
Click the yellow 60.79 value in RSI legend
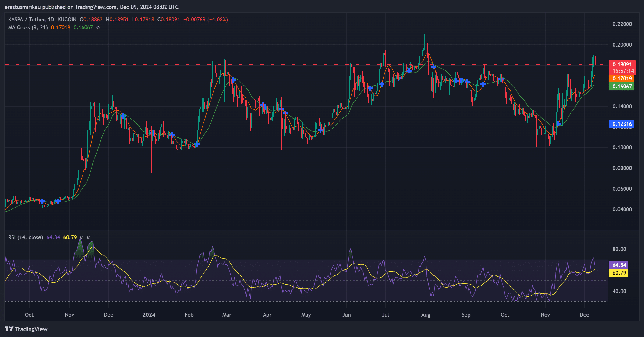coord(70,237)
